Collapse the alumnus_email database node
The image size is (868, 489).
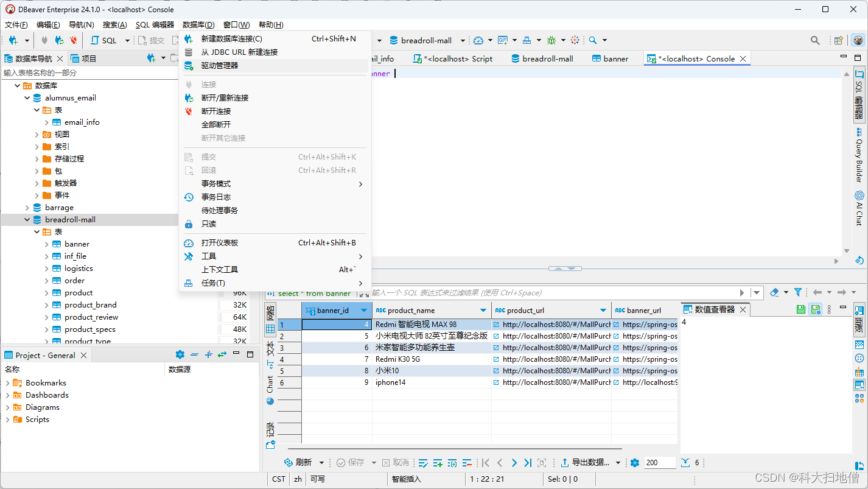pyautogui.click(x=27, y=97)
